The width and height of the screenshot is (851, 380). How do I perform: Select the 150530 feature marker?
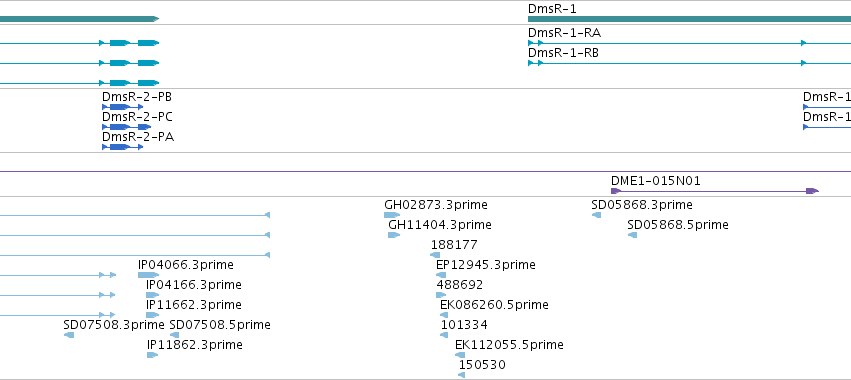click(x=461, y=375)
